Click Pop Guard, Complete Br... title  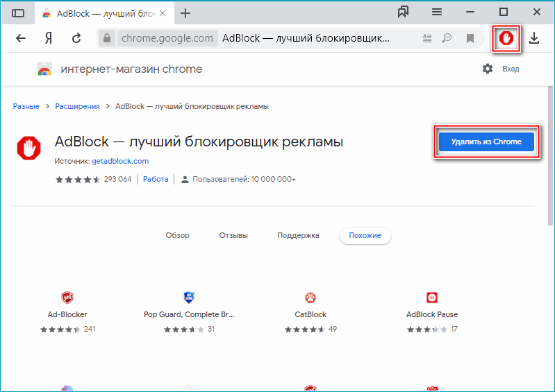tap(189, 314)
